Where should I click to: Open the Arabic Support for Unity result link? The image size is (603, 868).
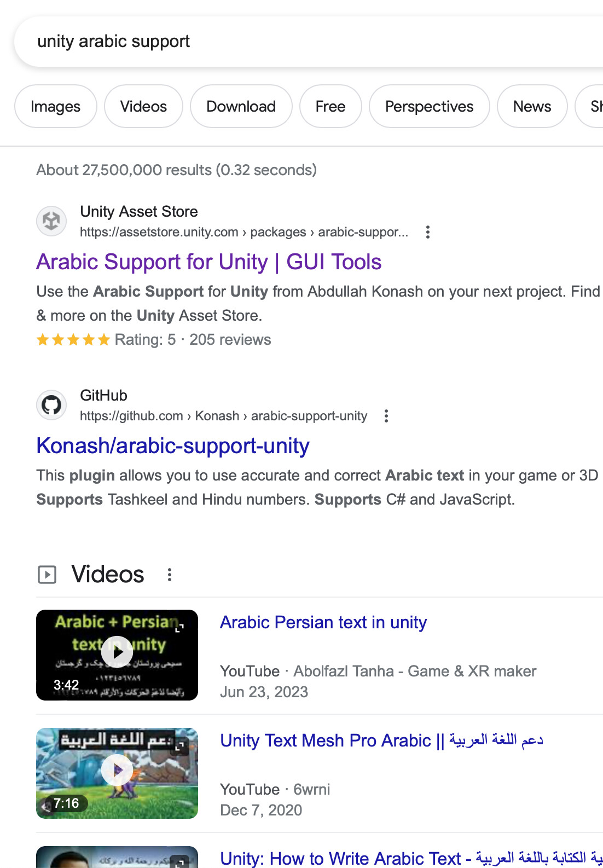[x=208, y=262]
